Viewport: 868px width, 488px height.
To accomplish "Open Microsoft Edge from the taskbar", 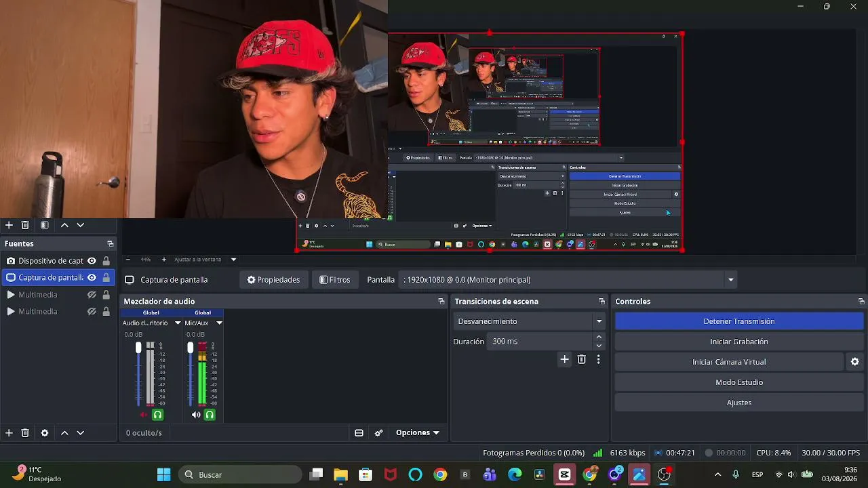I will 515,474.
